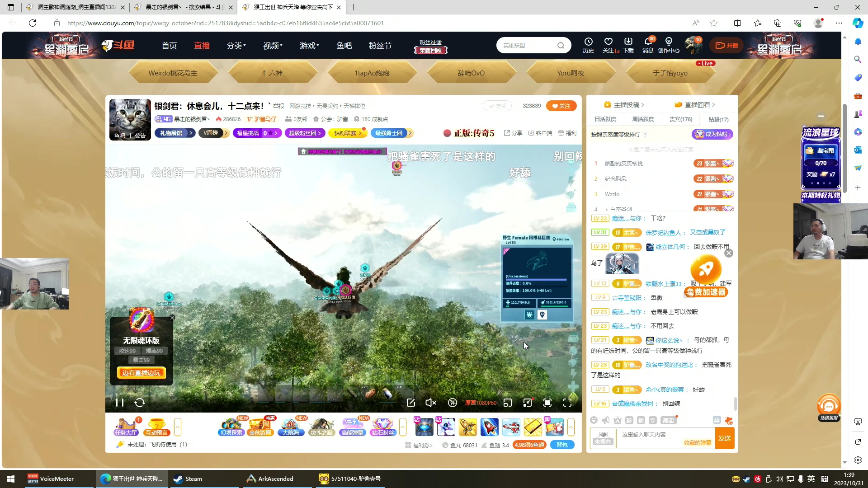Switch to 钻粉(17) diamond fans tab
Viewport: 868px width, 488px height.
pos(718,119)
